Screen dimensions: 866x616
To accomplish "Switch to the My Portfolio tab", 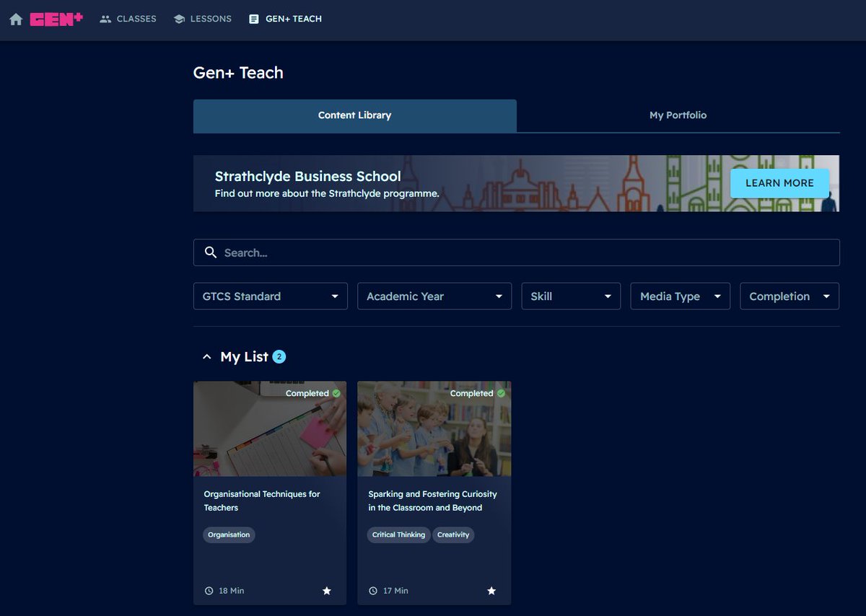I will (x=678, y=115).
